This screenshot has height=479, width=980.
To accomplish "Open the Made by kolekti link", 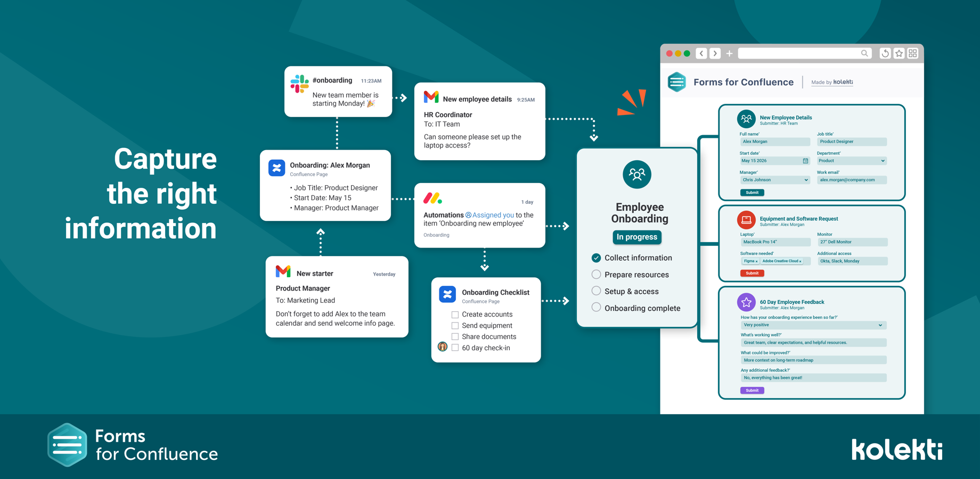I will 832,82.
